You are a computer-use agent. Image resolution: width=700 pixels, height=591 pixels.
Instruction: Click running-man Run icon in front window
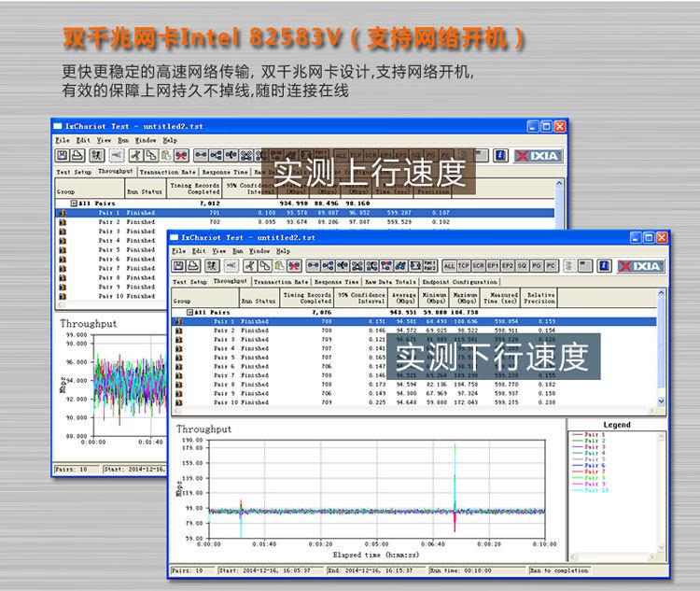click(212, 266)
